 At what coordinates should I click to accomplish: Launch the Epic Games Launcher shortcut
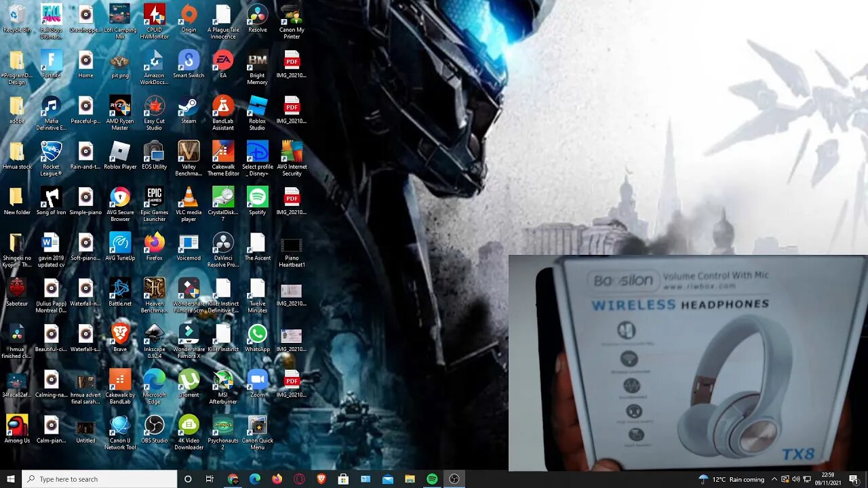(154, 204)
